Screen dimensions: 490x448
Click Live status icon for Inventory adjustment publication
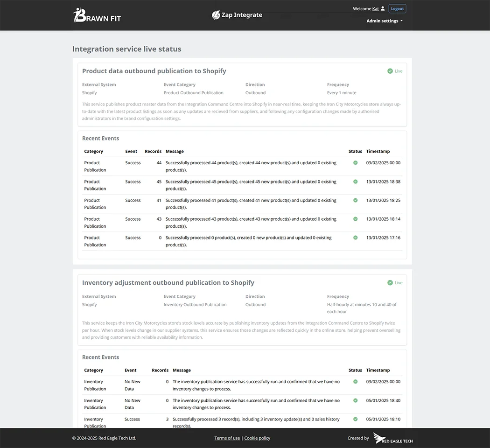(x=390, y=283)
